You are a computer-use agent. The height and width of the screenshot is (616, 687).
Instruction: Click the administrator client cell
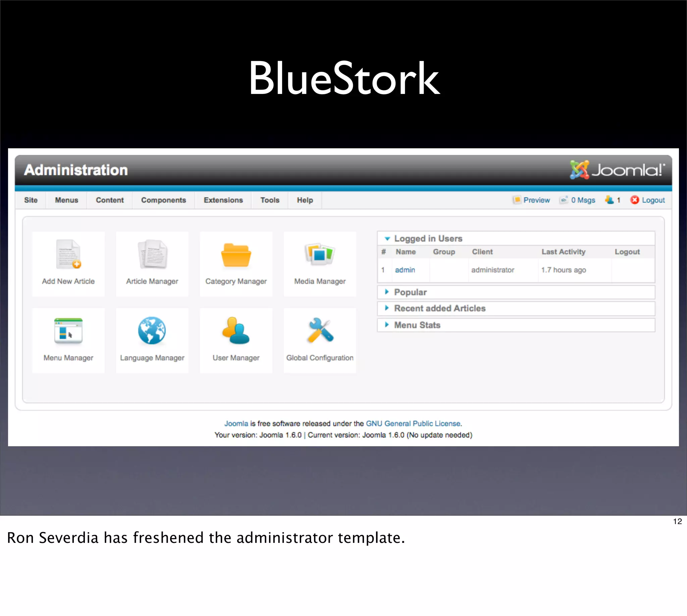click(x=492, y=270)
